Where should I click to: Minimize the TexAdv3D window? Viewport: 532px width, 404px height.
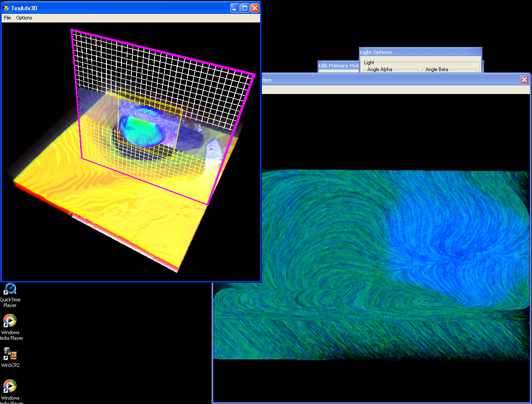[x=235, y=8]
